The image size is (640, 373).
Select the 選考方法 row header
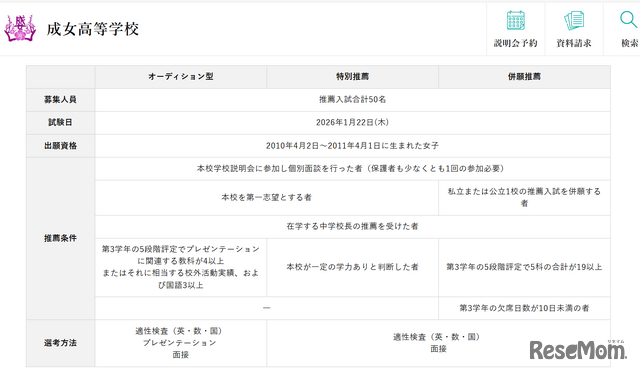(x=60, y=343)
